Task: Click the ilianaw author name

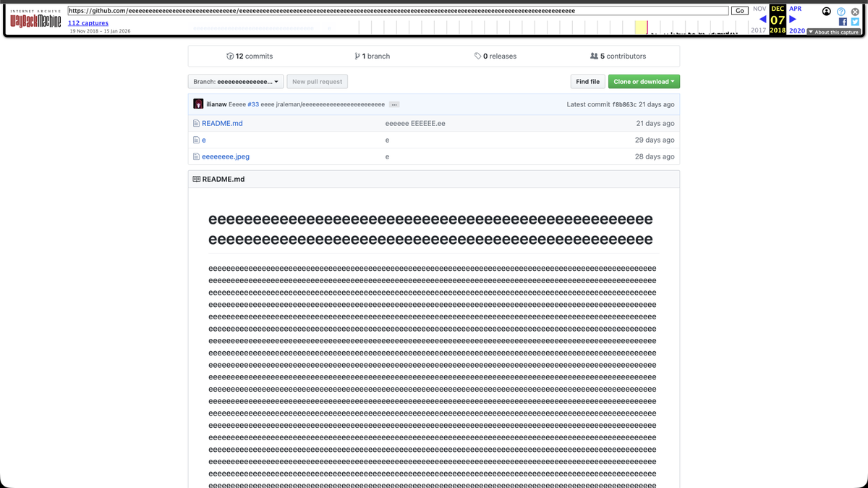Action: [216, 104]
